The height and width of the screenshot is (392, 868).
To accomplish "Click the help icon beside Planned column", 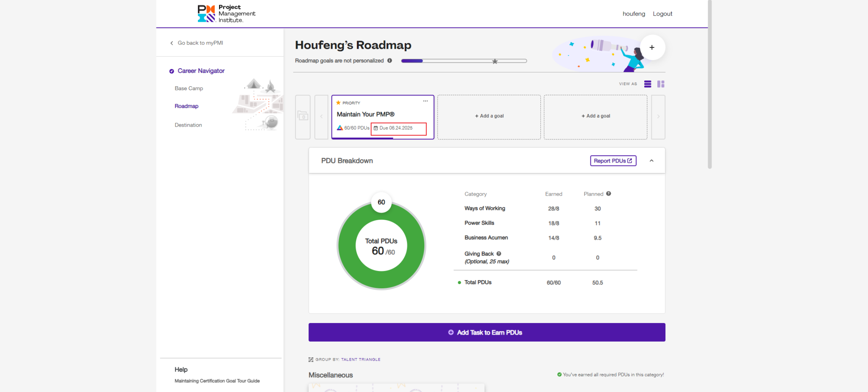I will pyautogui.click(x=609, y=194).
